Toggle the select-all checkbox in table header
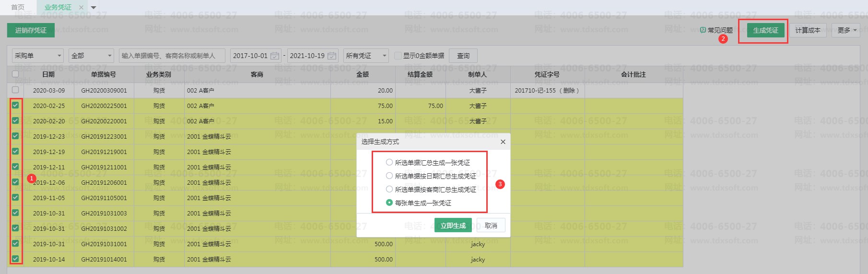 tap(15, 74)
